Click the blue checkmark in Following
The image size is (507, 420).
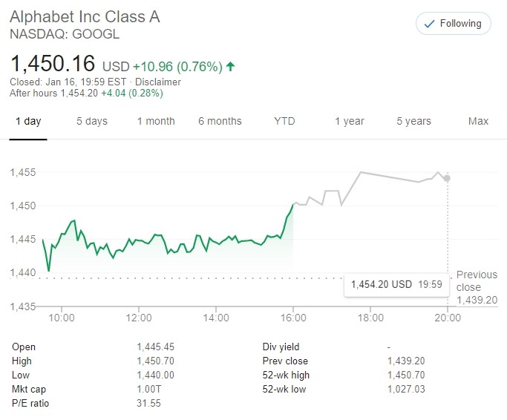point(429,24)
